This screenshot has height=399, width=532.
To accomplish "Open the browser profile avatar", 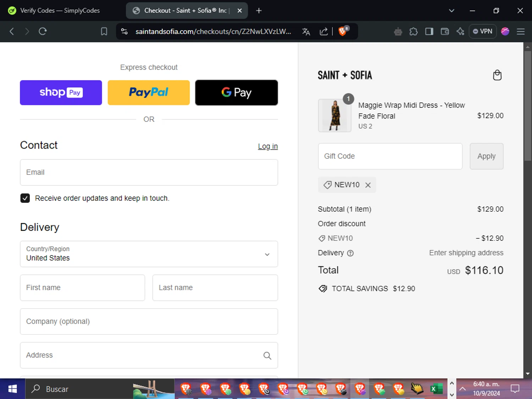I will pos(505,32).
